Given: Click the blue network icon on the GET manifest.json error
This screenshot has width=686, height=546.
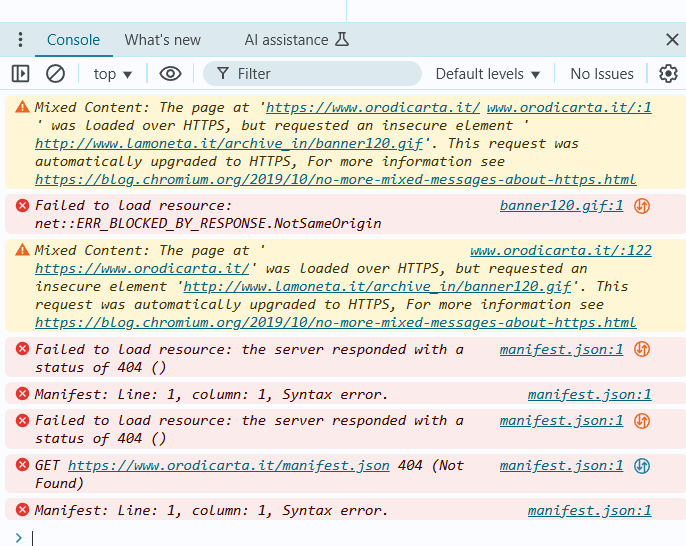Looking at the screenshot, I should click(x=643, y=465).
